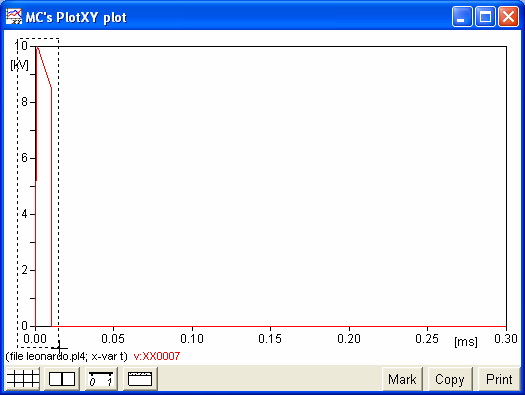525x395 pixels.
Task: Click the 6 y-axis tick label
Action: [24, 158]
